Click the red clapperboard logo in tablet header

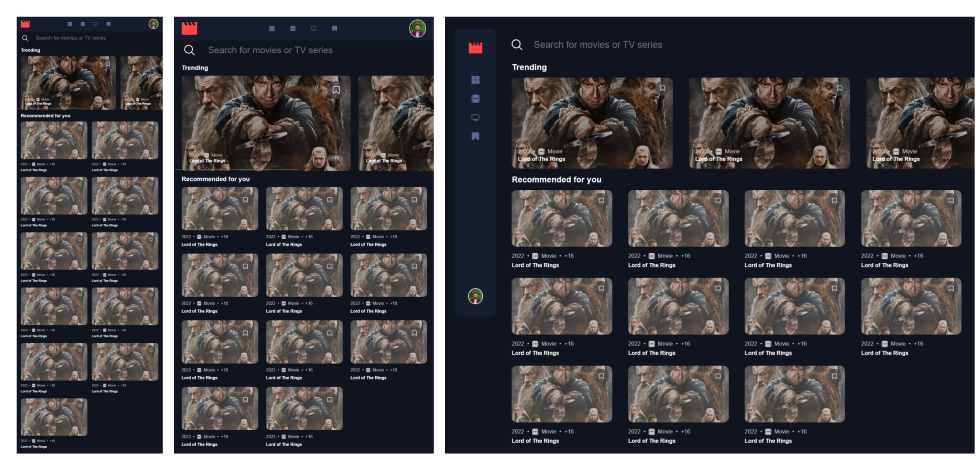pos(189,28)
